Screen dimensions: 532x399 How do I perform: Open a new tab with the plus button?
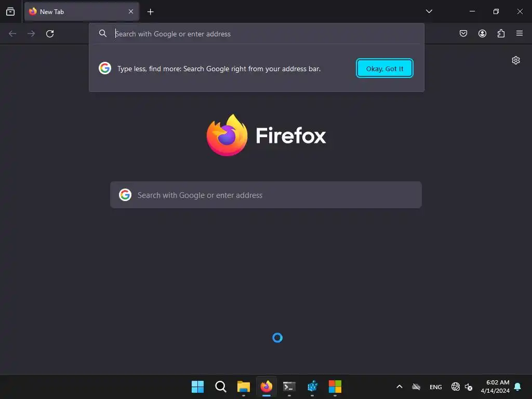point(150,12)
